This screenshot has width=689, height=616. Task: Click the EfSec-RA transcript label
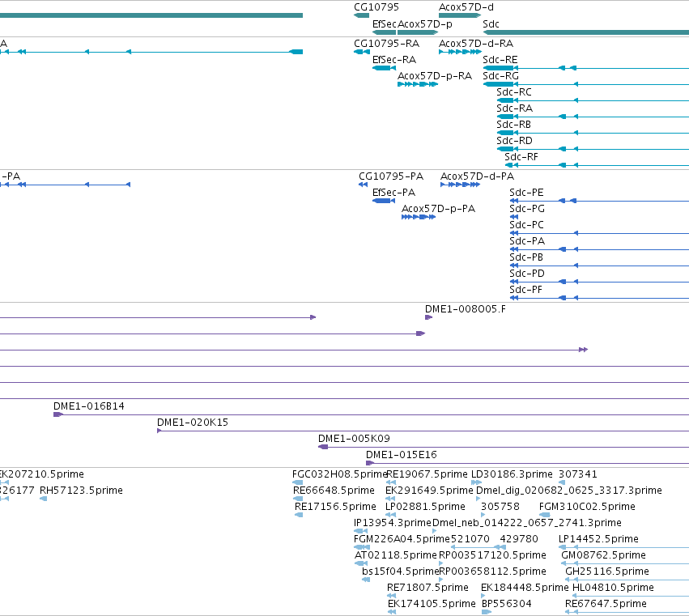pyautogui.click(x=394, y=60)
